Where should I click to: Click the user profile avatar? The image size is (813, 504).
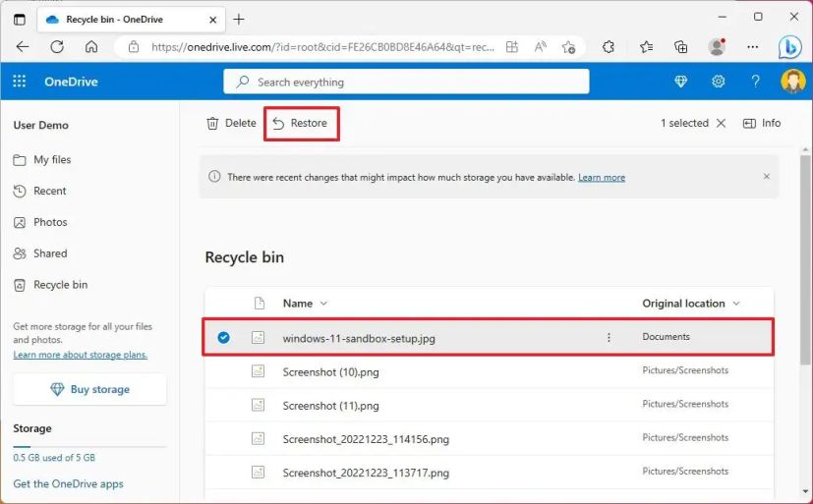[792, 82]
